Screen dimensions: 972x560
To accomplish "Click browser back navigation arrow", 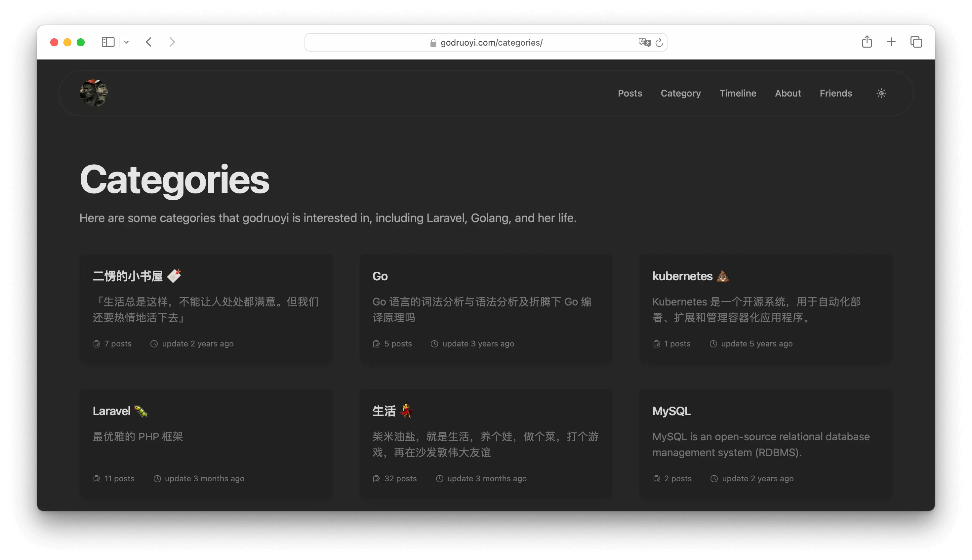I will 149,41.
